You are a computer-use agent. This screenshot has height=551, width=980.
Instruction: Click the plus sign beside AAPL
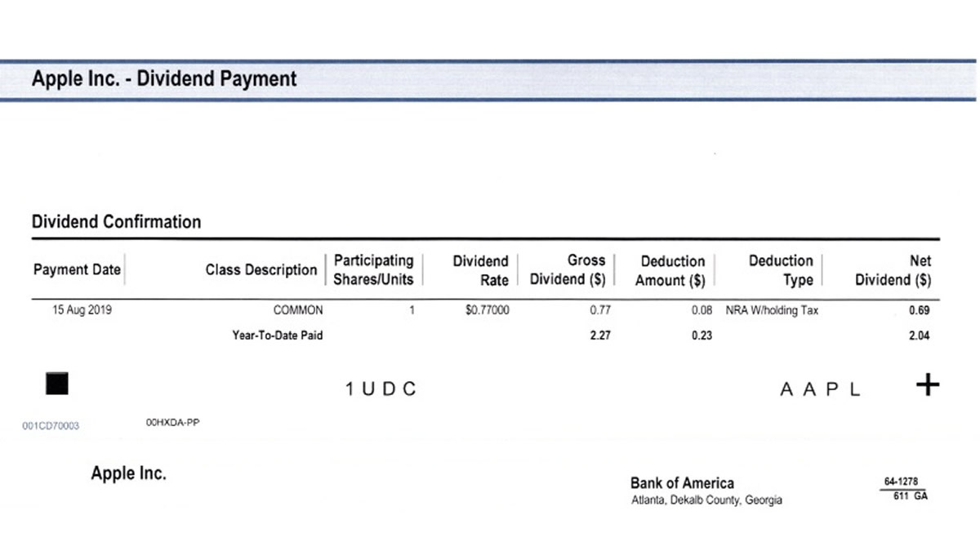click(x=927, y=385)
